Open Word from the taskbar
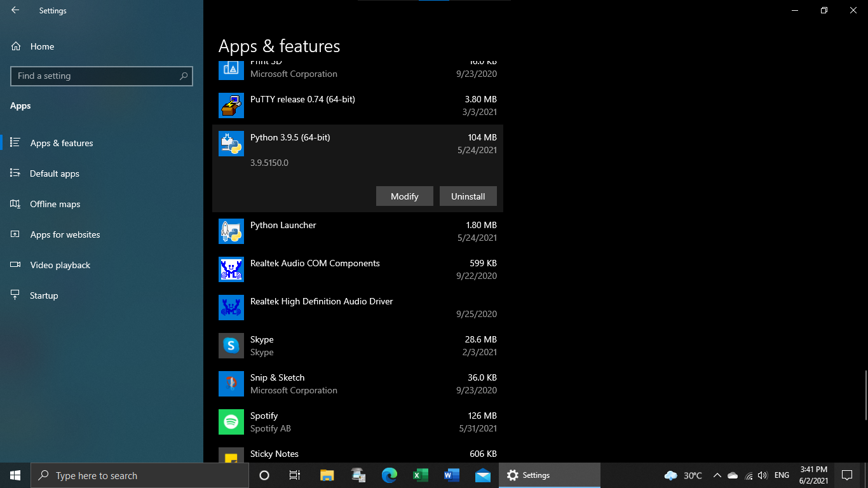The width and height of the screenshot is (868, 488). pyautogui.click(x=451, y=475)
